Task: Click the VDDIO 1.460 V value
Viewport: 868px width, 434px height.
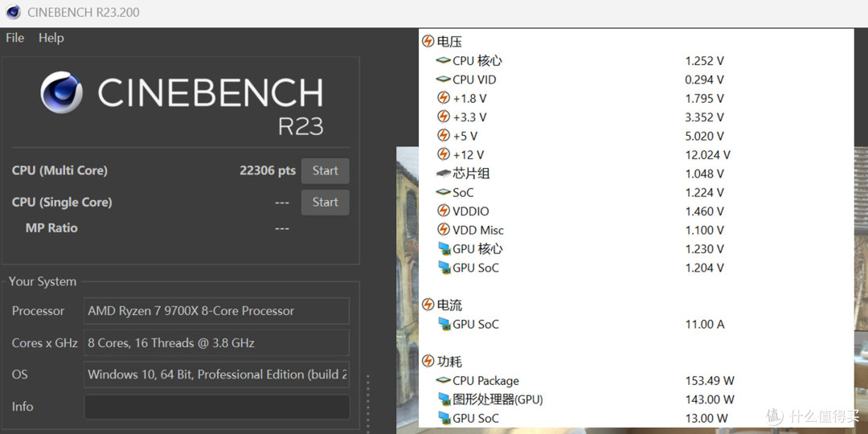Action: [x=704, y=211]
